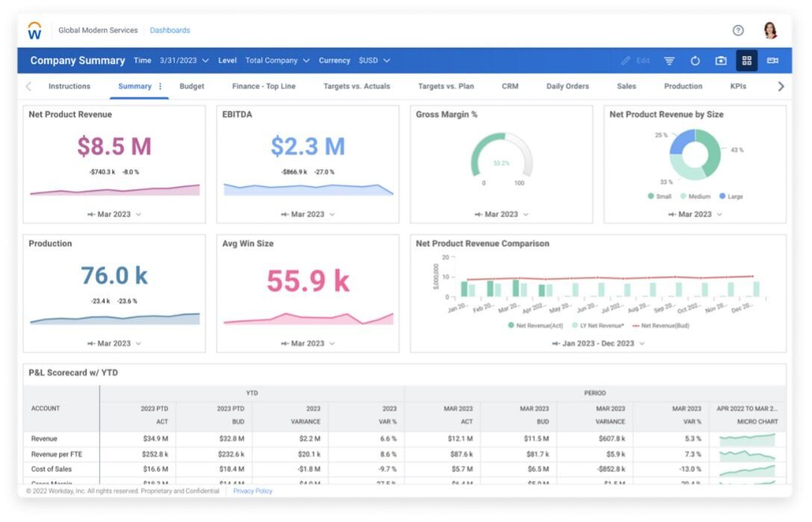812x522 pixels.
Task: Open the Targets vs. Actuals tab
Action: [357, 87]
